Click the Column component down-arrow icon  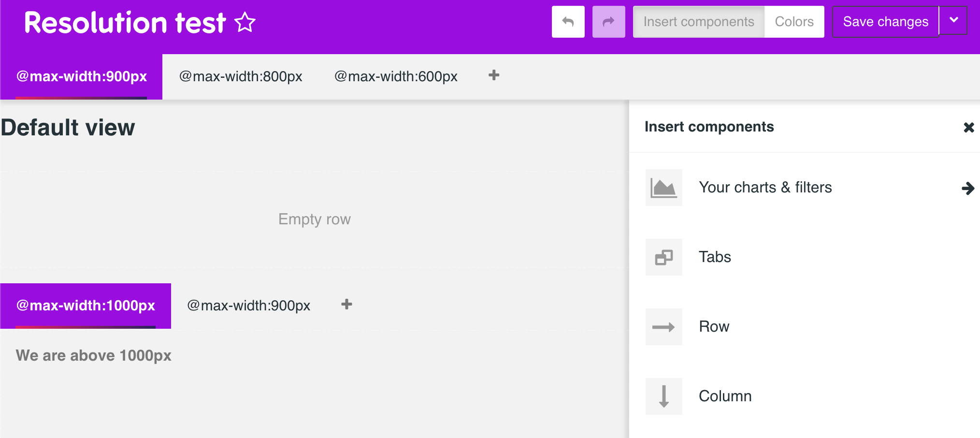(x=664, y=396)
